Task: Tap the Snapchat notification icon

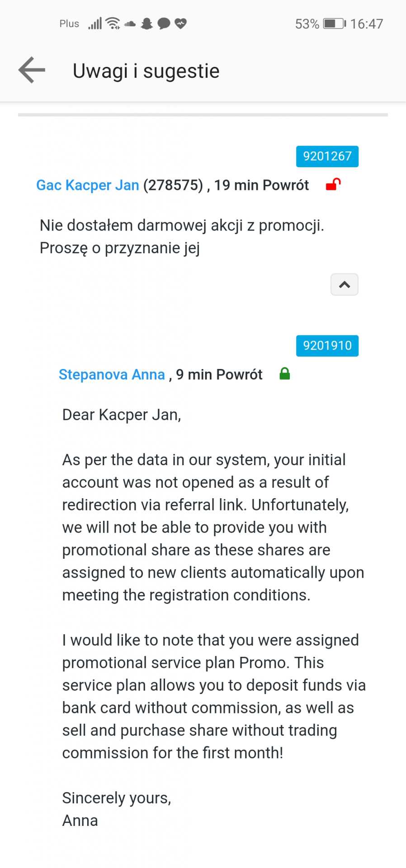Action: click(146, 24)
